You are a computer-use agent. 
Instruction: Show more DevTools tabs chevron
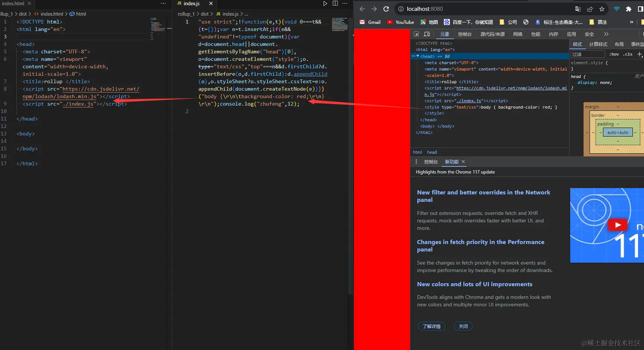(x=606, y=34)
